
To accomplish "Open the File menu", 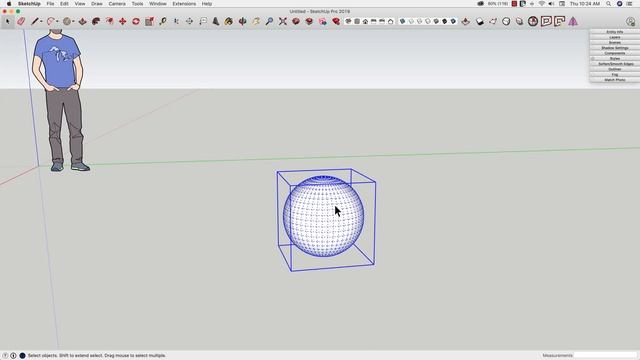I will [x=50, y=4].
